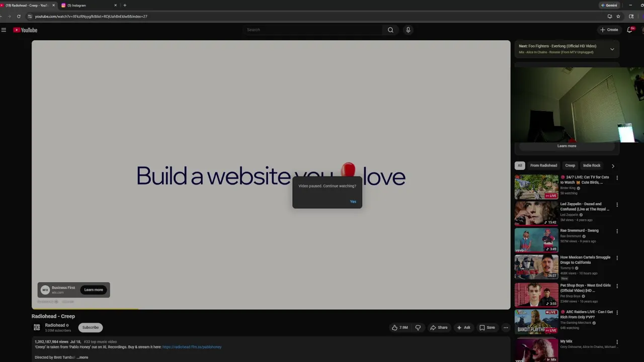Close the Radiohead - Creep tab
Image resolution: width=644 pixels, height=362 pixels.
click(53, 5)
